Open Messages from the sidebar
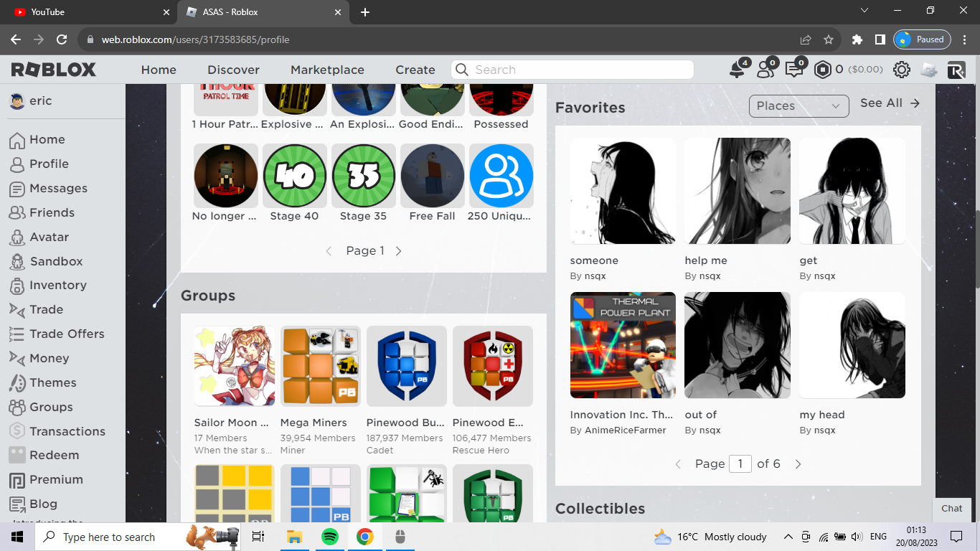 tap(58, 188)
